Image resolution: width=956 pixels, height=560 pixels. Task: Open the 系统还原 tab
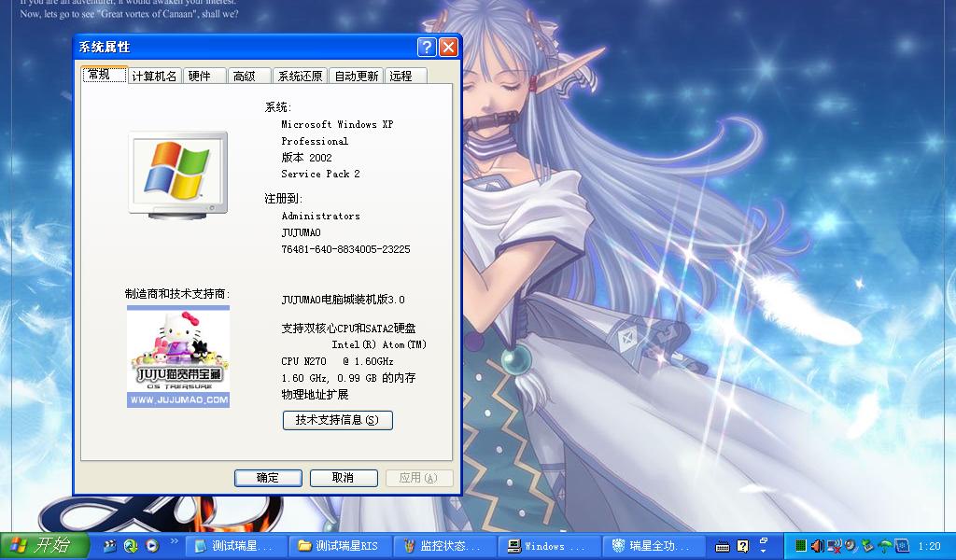[300, 77]
